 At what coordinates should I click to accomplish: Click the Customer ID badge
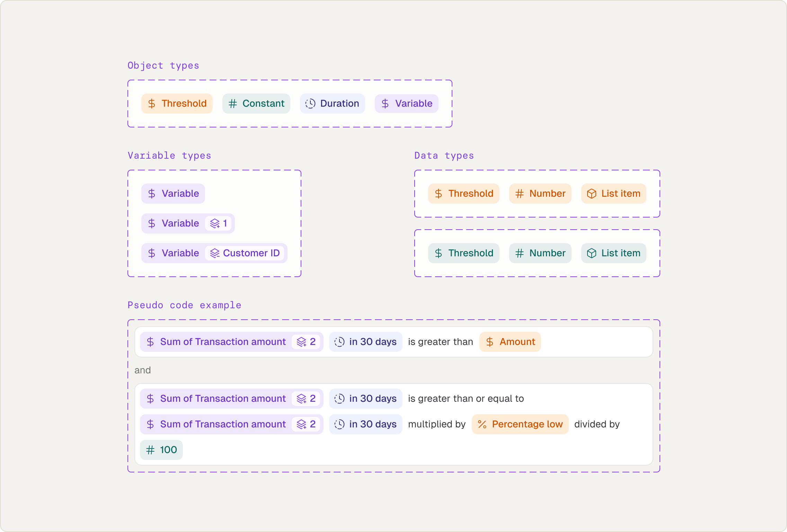[245, 253]
